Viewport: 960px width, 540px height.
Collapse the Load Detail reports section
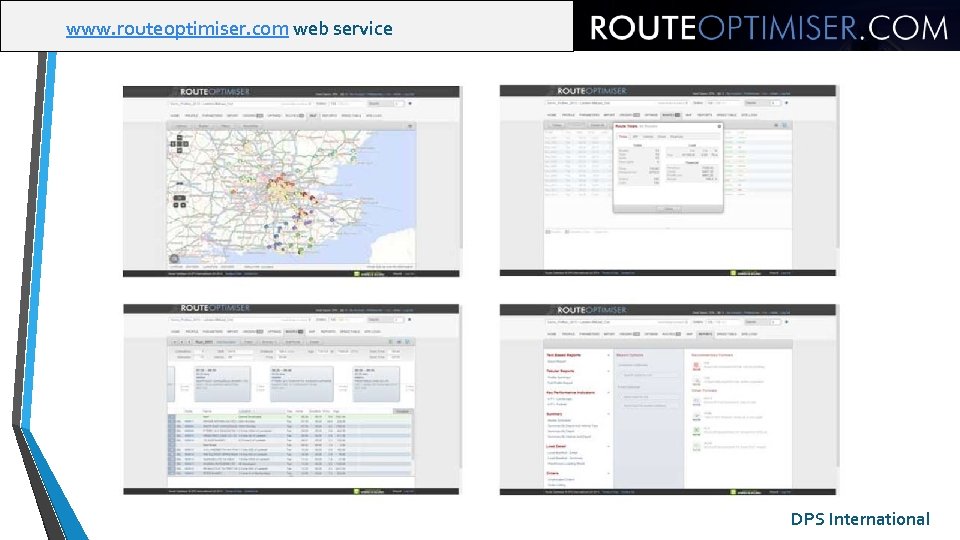608,446
